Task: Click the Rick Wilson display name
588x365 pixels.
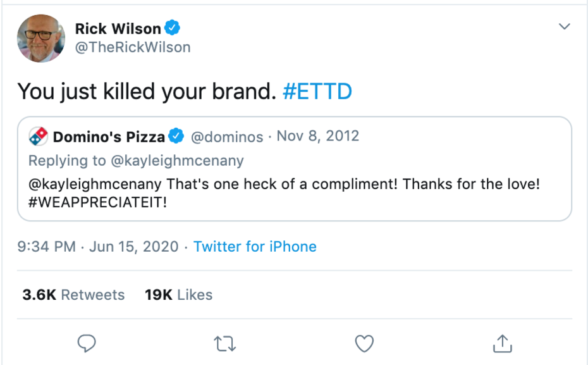Action: 118,28
